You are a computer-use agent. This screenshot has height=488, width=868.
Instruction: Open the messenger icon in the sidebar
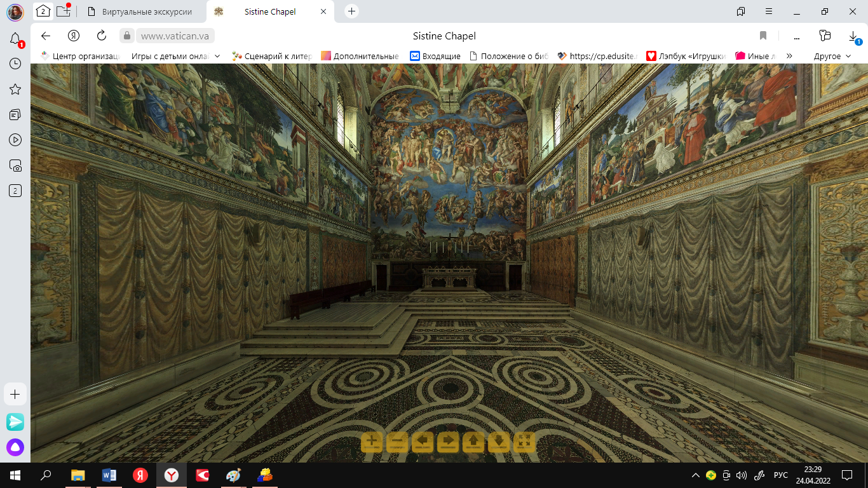[15, 422]
